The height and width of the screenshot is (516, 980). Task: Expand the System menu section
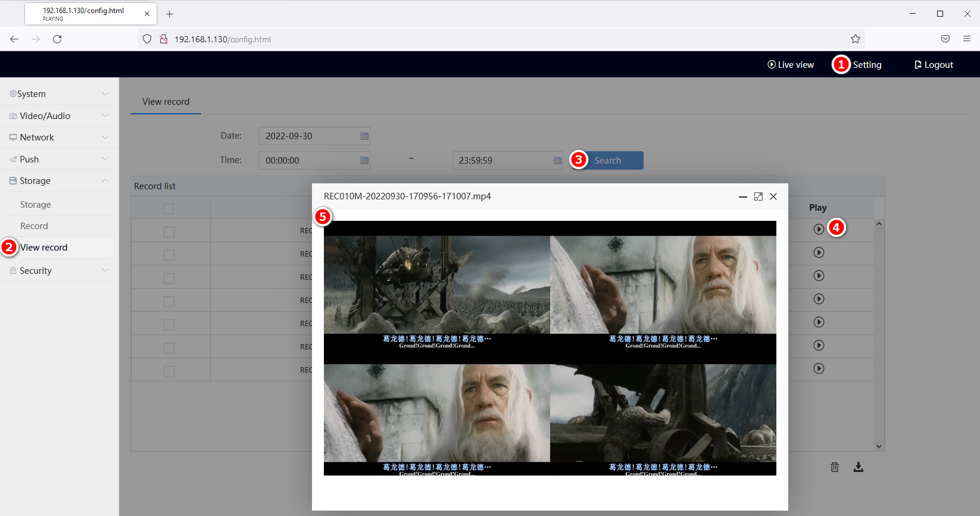(58, 94)
